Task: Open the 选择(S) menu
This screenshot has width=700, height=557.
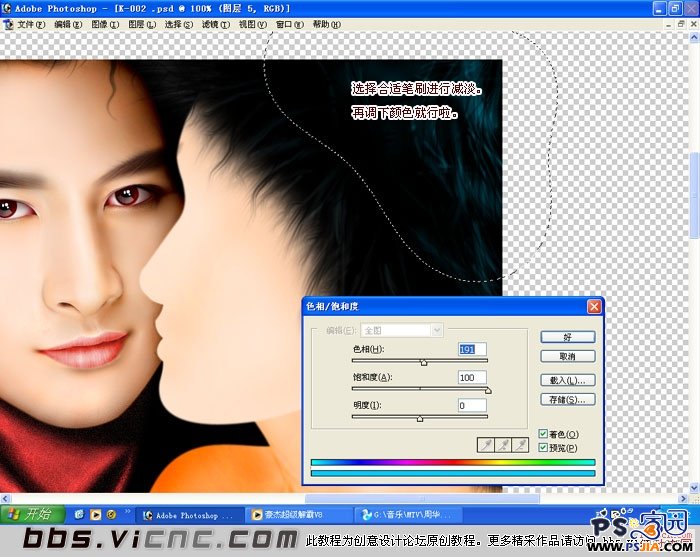Action: 179,25
